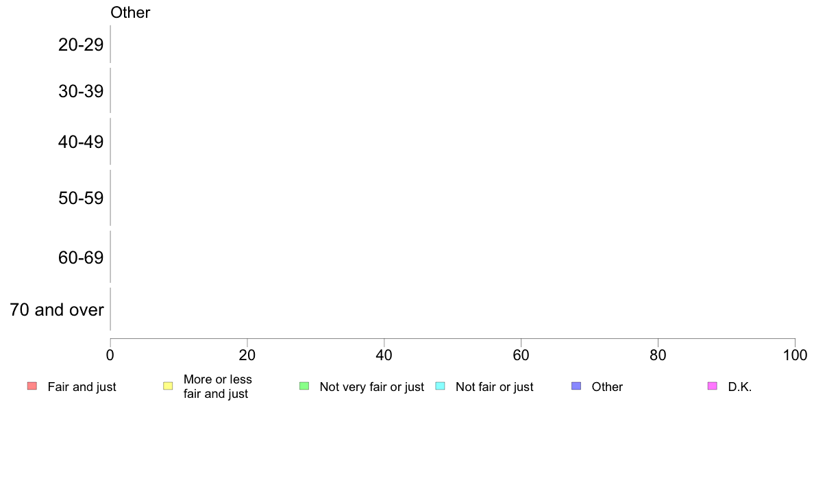The image size is (814, 504).
Task: Click the blue Other legend swatch
Action: tap(576, 386)
